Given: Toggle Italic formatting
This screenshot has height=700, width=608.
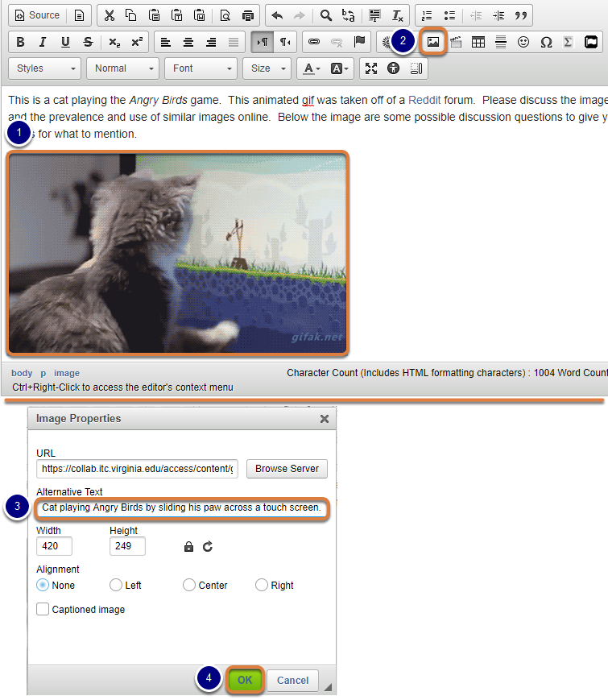Looking at the screenshot, I should point(43,42).
